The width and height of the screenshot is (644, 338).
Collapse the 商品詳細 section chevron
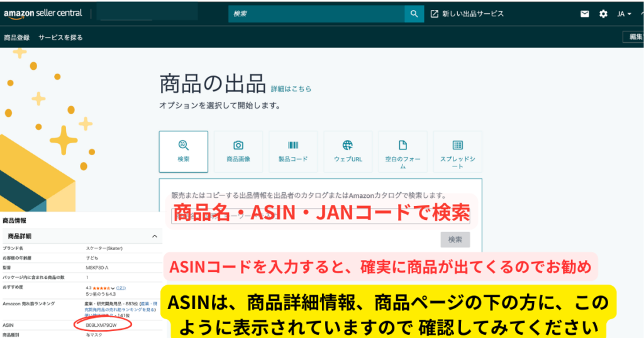point(155,236)
